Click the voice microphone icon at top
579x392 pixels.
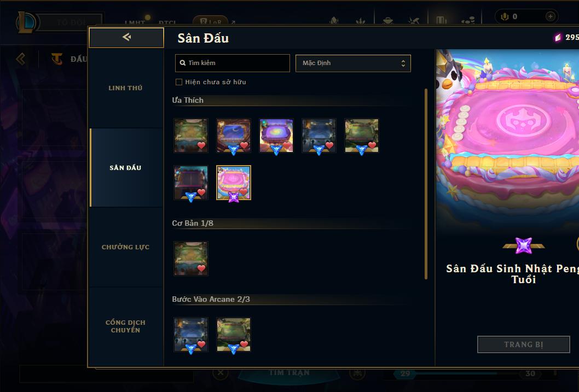coord(505,16)
